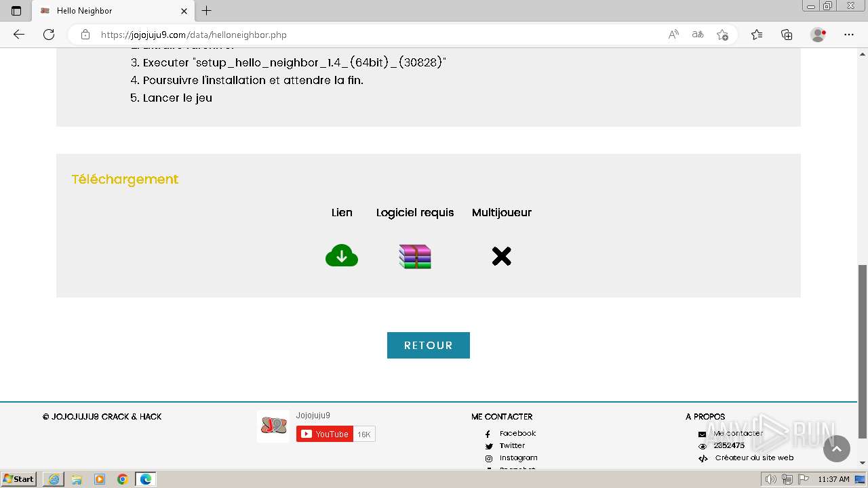Click the Action Center flag icon

click(x=803, y=479)
